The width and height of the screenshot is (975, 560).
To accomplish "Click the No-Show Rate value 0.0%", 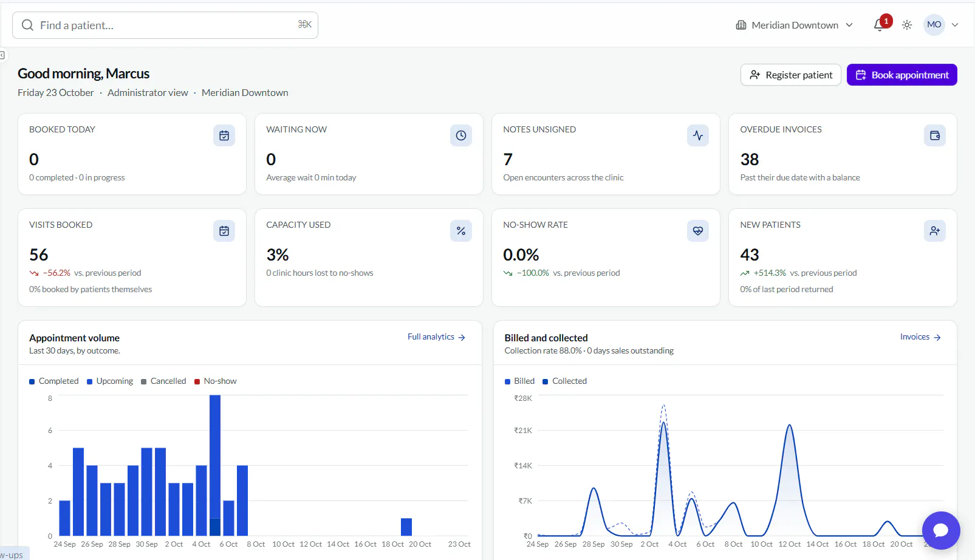I will click(521, 254).
